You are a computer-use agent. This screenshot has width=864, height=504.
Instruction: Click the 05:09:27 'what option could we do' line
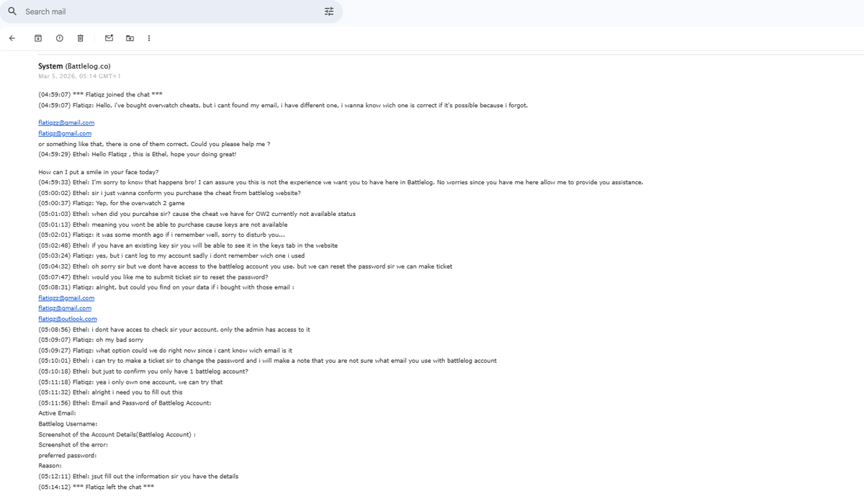(166, 351)
